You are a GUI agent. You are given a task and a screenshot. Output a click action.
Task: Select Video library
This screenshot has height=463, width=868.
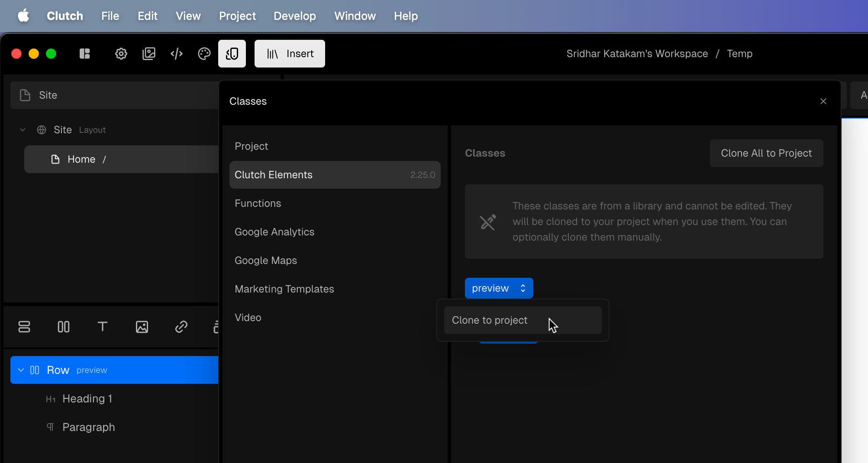click(335, 318)
